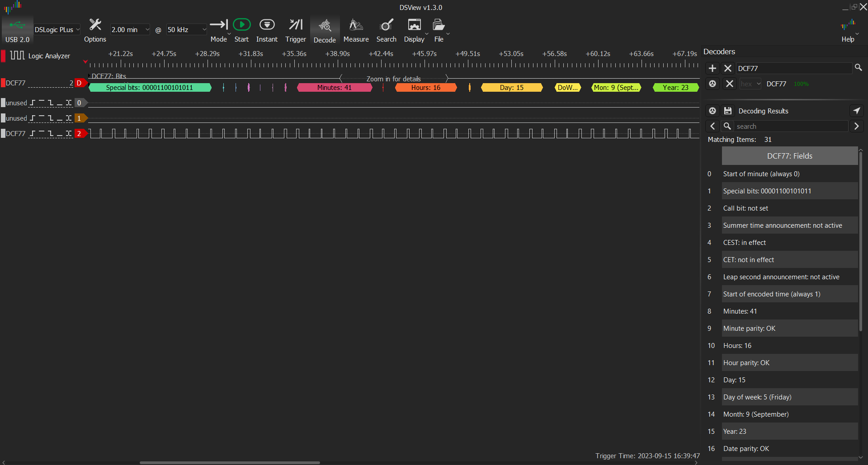The height and width of the screenshot is (465, 868).
Task: Open the DSLogic PLus device dropdown
Action: pos(57,30)
